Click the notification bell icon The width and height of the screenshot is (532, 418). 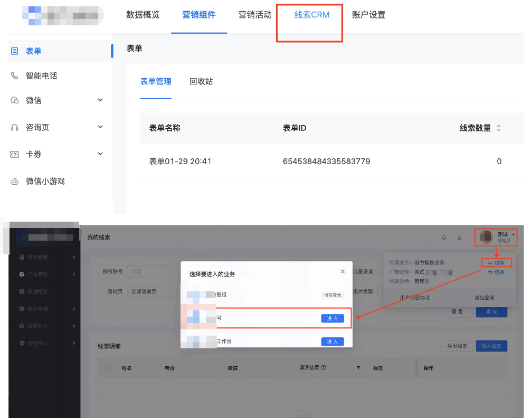tap(444, 237)
